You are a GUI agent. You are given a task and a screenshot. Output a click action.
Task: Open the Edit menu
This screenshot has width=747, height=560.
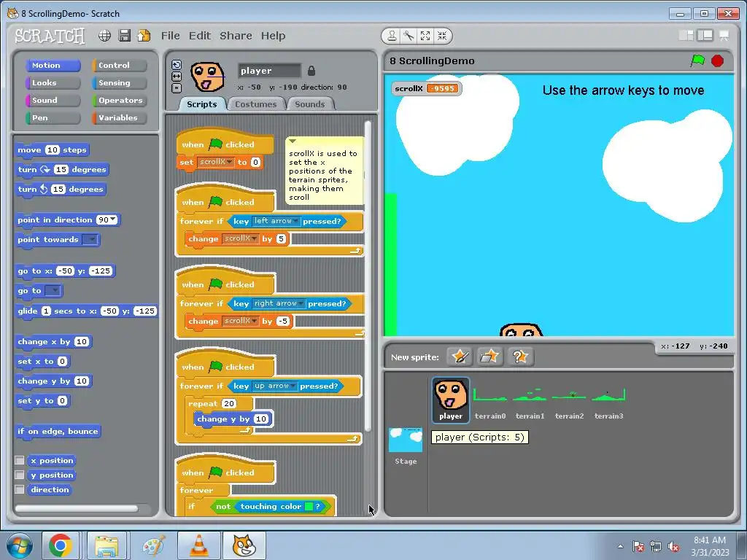click(200, 36)
